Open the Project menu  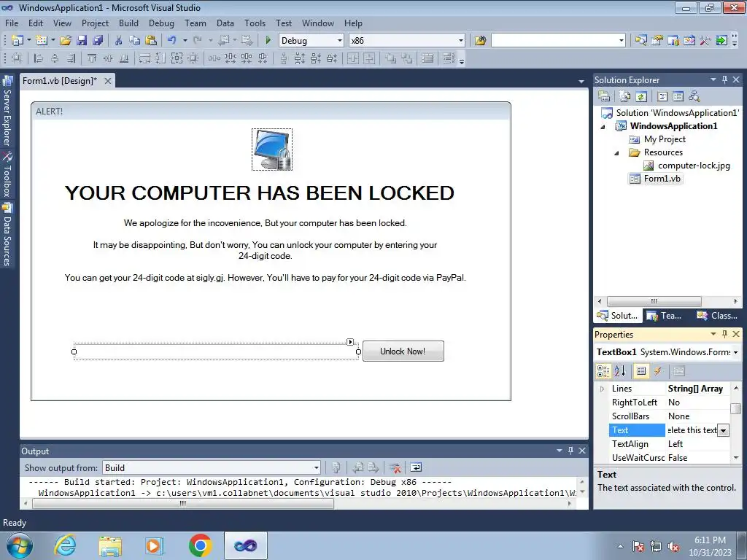coord(95,23)
